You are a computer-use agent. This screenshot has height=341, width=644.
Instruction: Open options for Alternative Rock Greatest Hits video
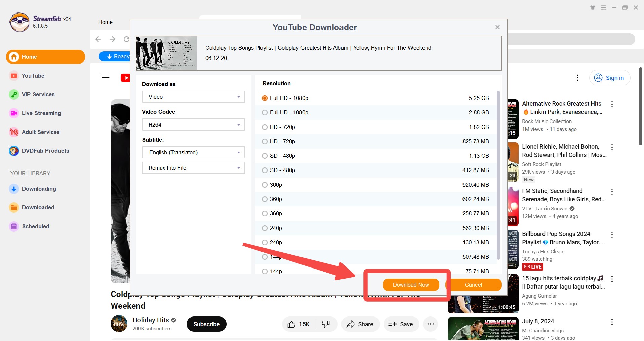612,104
